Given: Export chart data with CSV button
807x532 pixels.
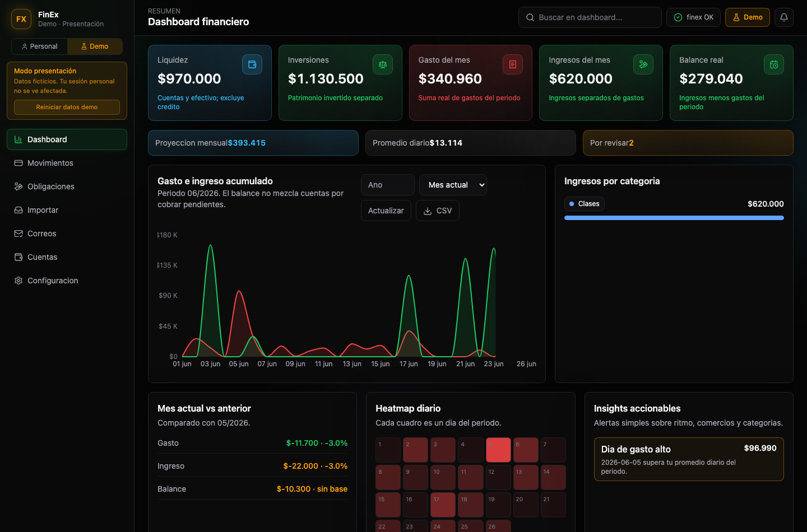Looking at the screenshot, I should click(x=438, y=211).
